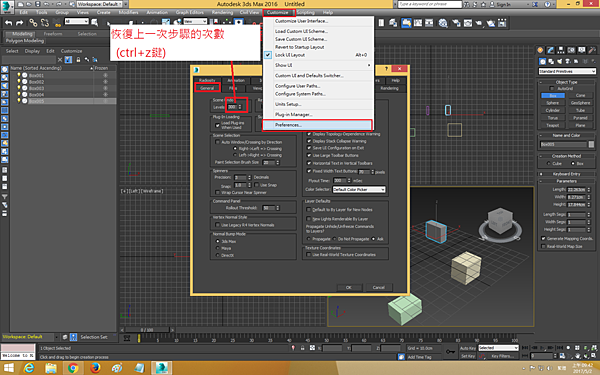
Task: Open the Modify tab in command panel
Action: point(551,50)
